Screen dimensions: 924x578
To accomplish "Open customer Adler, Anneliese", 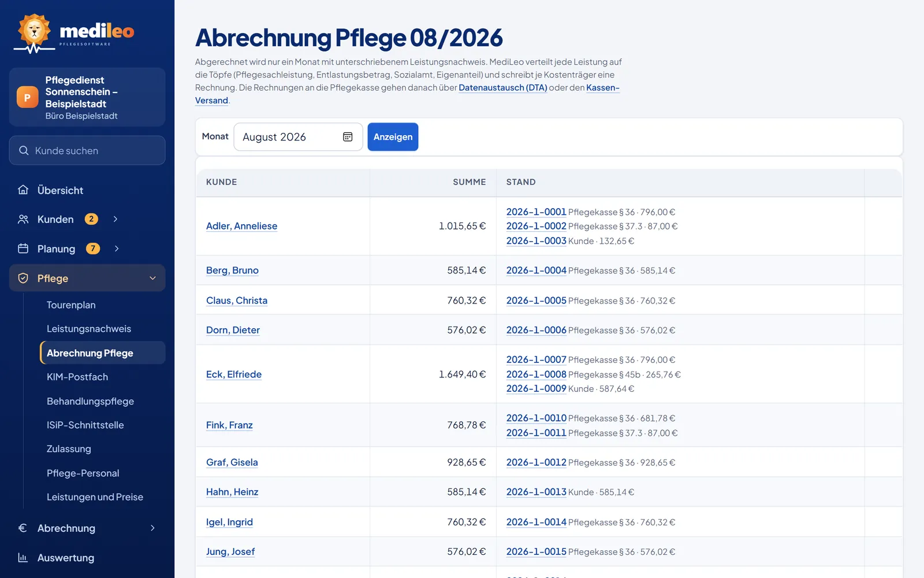I will (x=241, y=226).
